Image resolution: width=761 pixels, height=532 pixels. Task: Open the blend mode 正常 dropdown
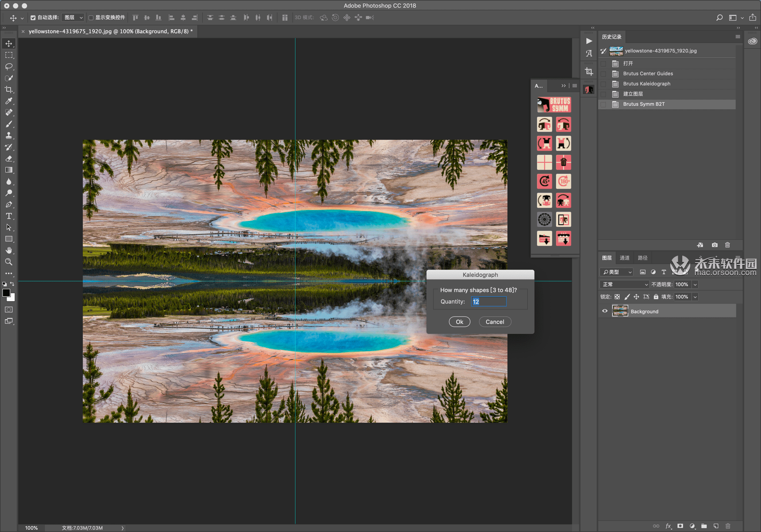[x=624, y=284]
